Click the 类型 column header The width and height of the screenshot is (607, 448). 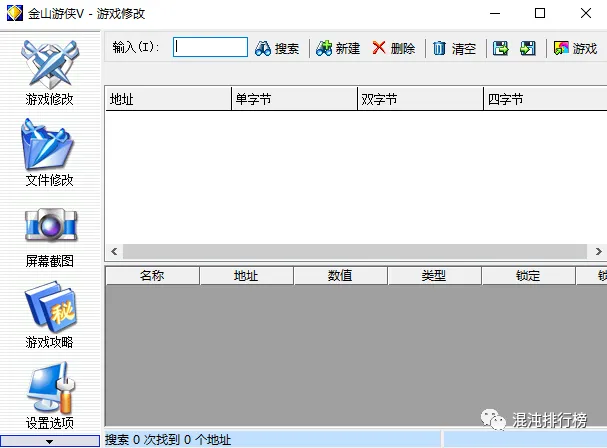click(x=434, y=276)
